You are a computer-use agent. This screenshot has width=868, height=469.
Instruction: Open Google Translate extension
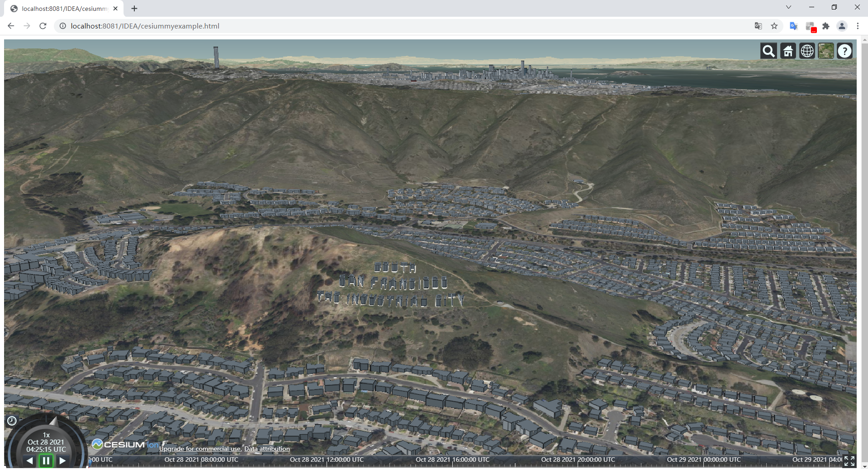pos(794,26)
